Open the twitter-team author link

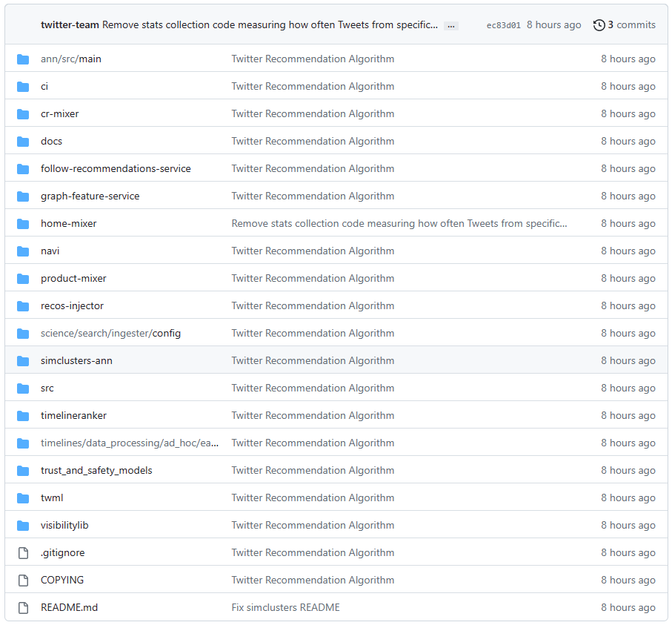(70, 25)
